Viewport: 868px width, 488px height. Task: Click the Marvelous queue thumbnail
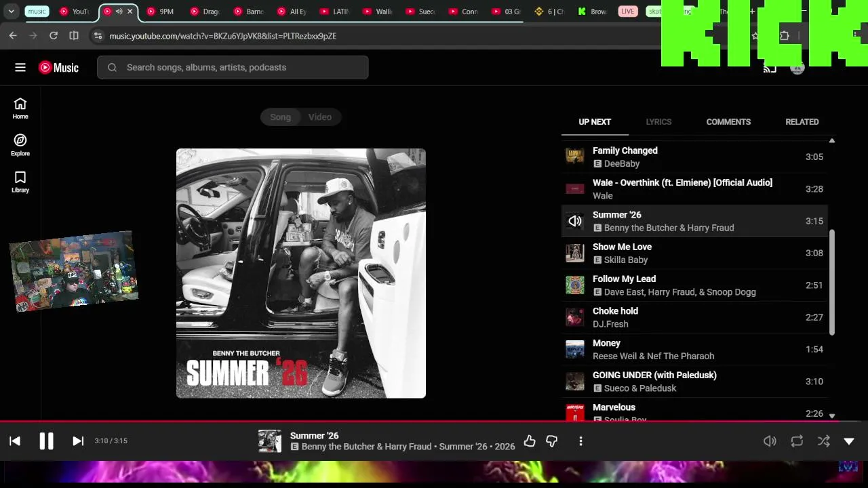(x=575, y=413)
